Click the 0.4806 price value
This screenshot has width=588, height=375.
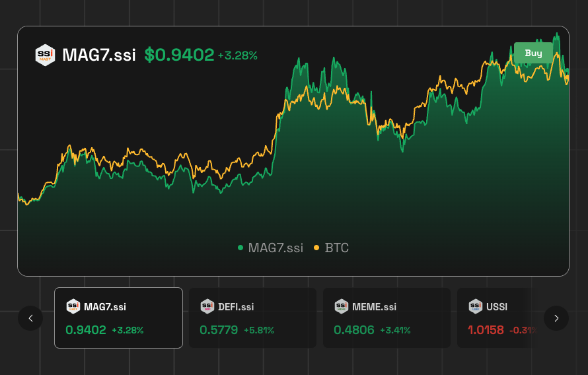point(354,330)
